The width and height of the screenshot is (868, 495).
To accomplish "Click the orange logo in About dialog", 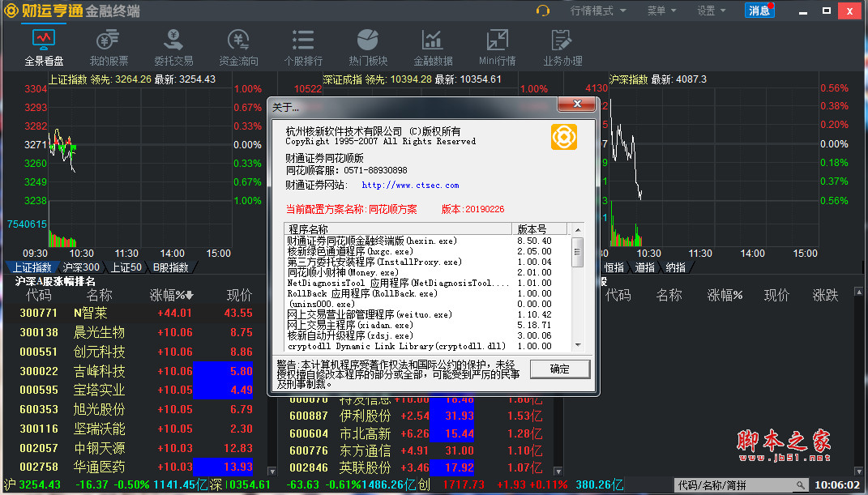I will click(563, 137).
